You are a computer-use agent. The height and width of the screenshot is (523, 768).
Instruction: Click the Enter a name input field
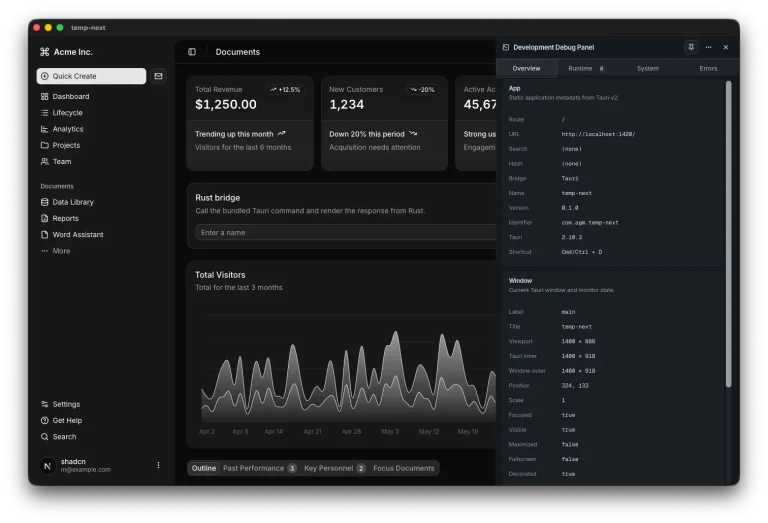pos(346,232)
